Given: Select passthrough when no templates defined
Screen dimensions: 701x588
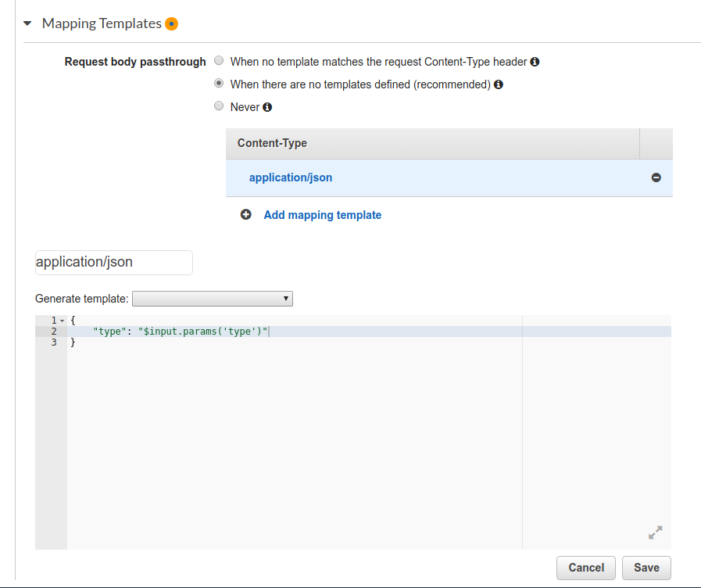Looking at the screenshot, I should tap(219, 83).
